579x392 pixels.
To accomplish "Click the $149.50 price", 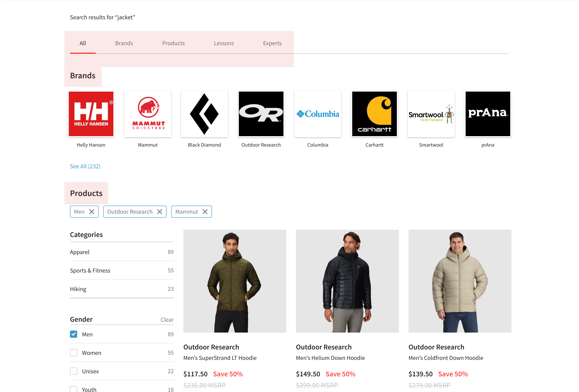I will coord(308,374).
